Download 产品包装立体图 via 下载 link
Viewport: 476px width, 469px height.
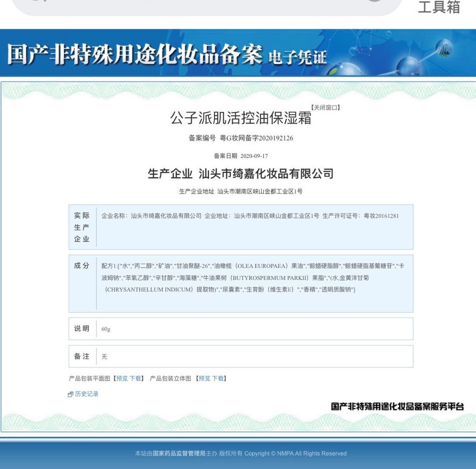point(217,378)
